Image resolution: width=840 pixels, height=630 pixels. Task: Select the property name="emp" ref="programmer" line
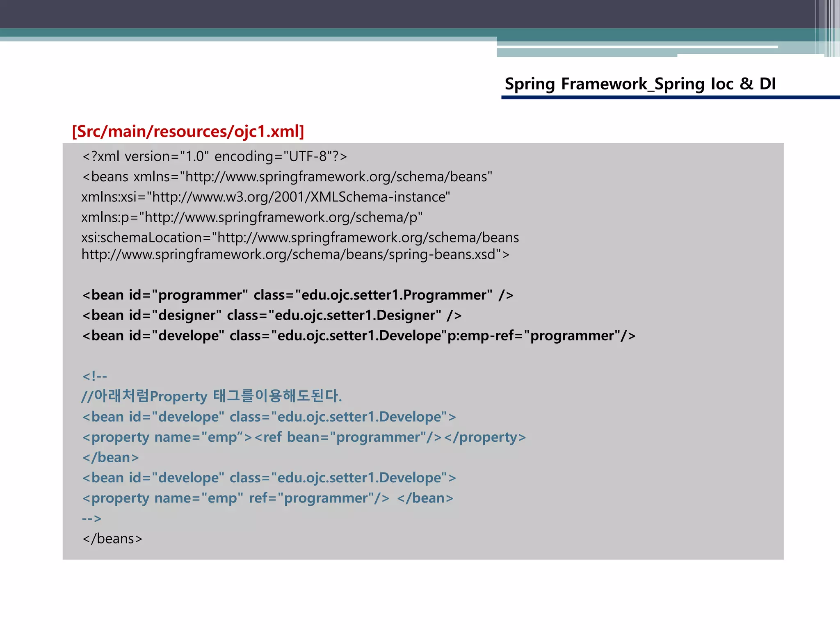tap(268, 498)
